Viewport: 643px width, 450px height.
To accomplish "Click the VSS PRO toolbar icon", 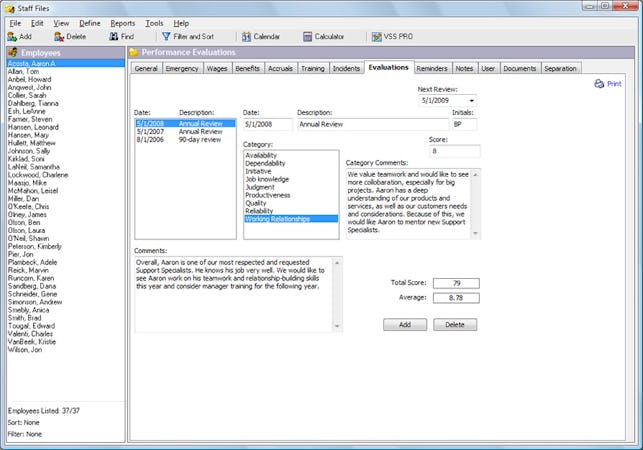I will coord(377,36).
